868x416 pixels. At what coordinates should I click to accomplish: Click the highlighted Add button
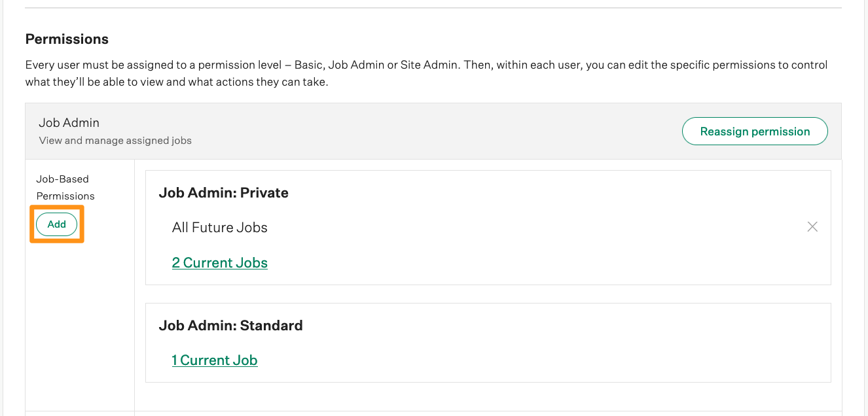[56, 224]
